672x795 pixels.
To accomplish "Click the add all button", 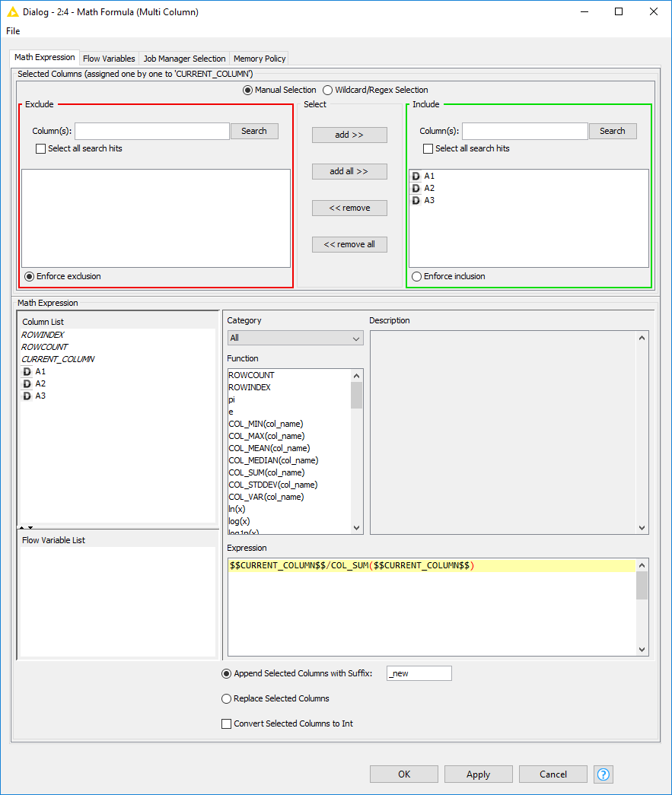I will click(349, 171).
